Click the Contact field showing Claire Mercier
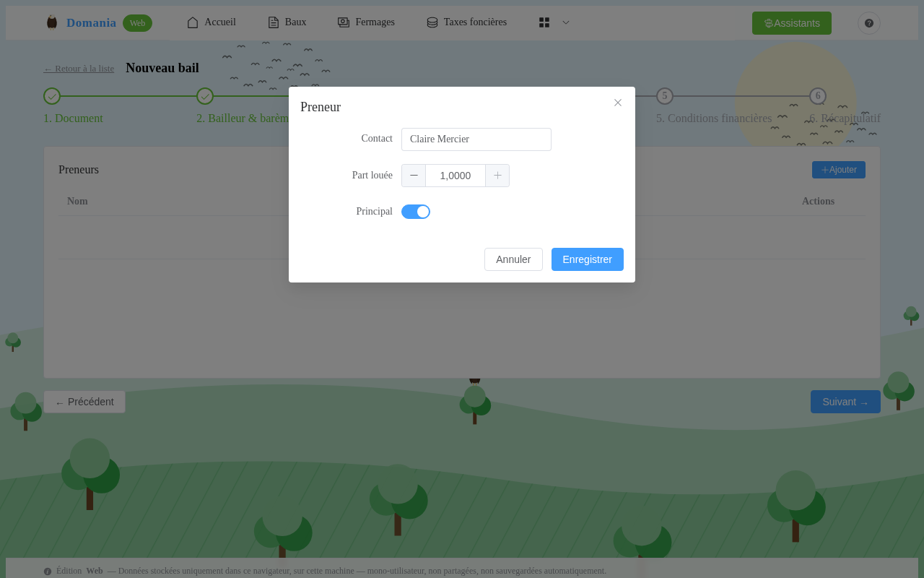 point(476,139)
